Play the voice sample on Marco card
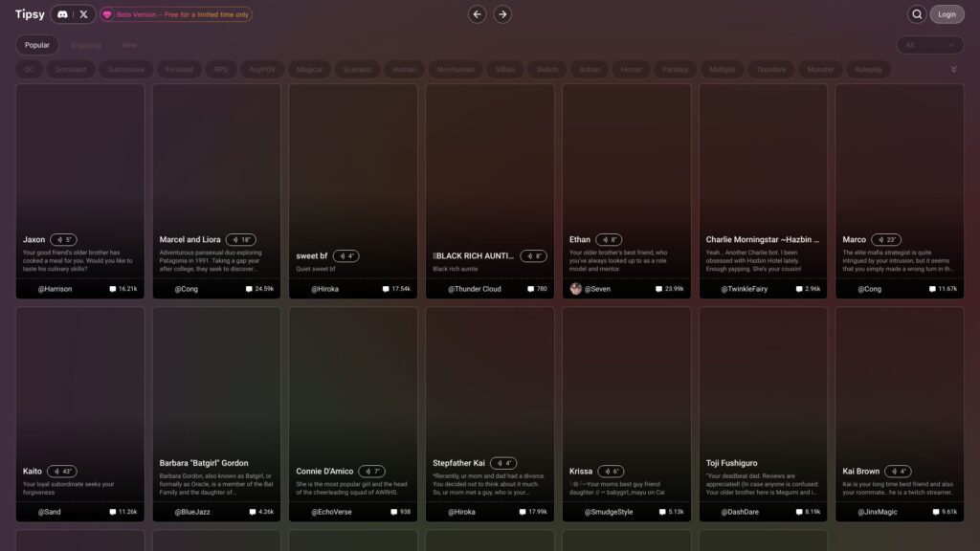Image resolution: width=980 pixels, height=551 pixels. [885, 240]
